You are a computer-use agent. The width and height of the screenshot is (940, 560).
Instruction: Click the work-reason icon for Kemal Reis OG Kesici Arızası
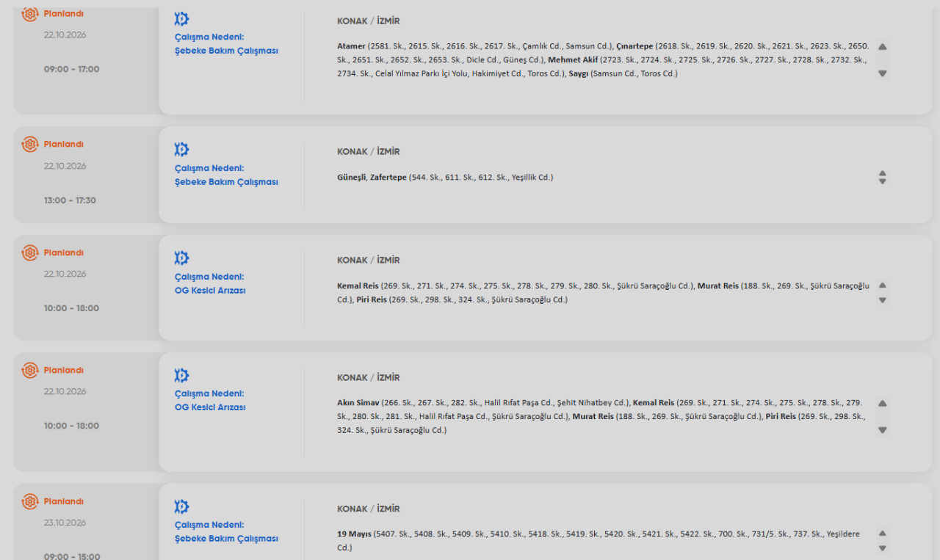point(181,258)
